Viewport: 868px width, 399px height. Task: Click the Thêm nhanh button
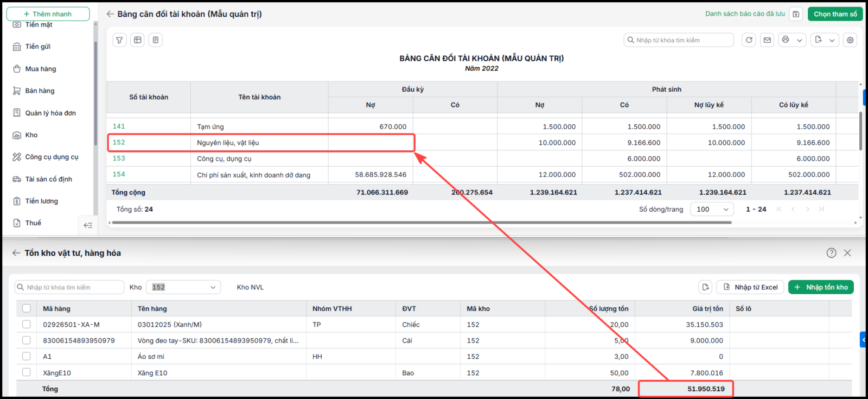(48, 14)
